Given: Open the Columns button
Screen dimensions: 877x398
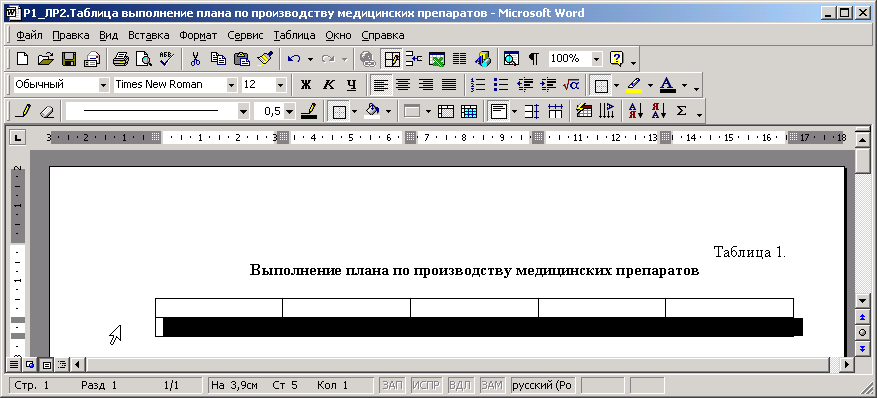Looking at the screenshot, I should pos(460,59).
